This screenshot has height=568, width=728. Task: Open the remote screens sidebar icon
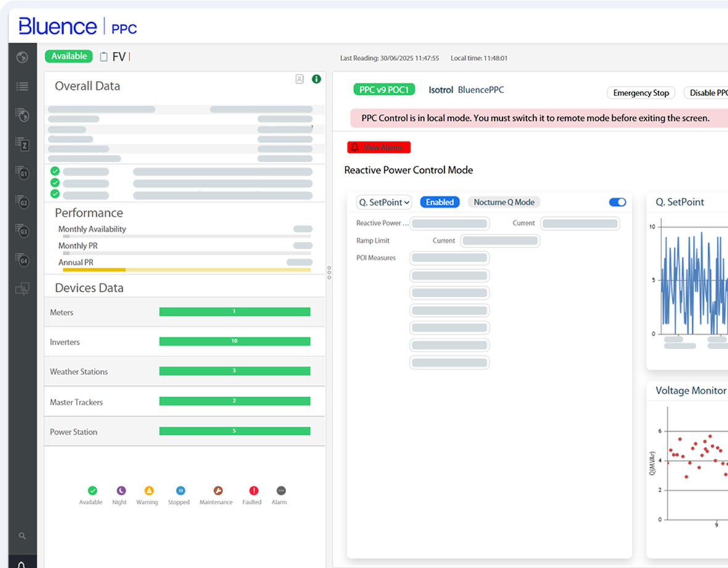click(x=22, y=289)
